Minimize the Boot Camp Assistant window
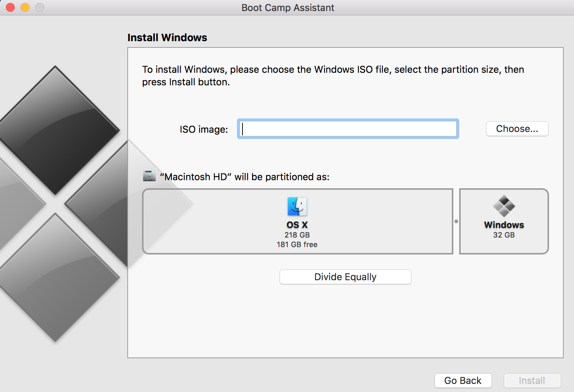 25,7
